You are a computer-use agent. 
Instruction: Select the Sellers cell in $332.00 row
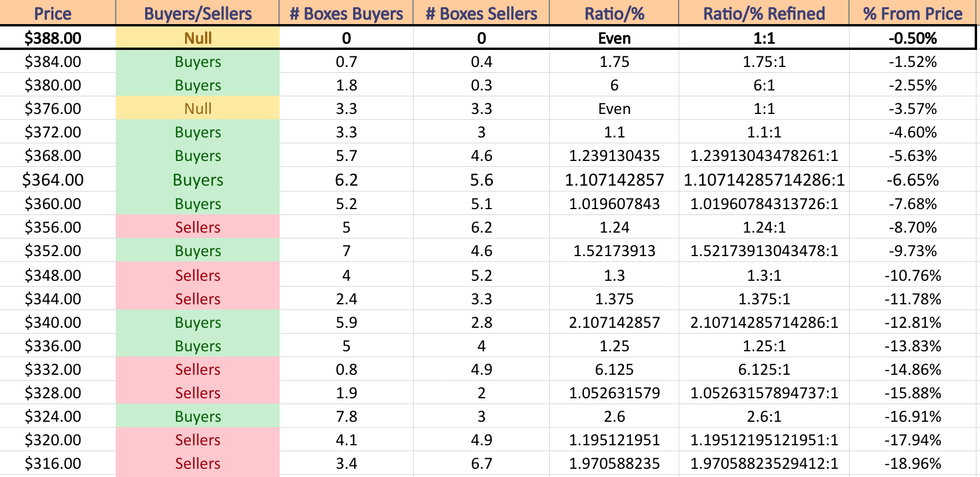tap(197, 369)
